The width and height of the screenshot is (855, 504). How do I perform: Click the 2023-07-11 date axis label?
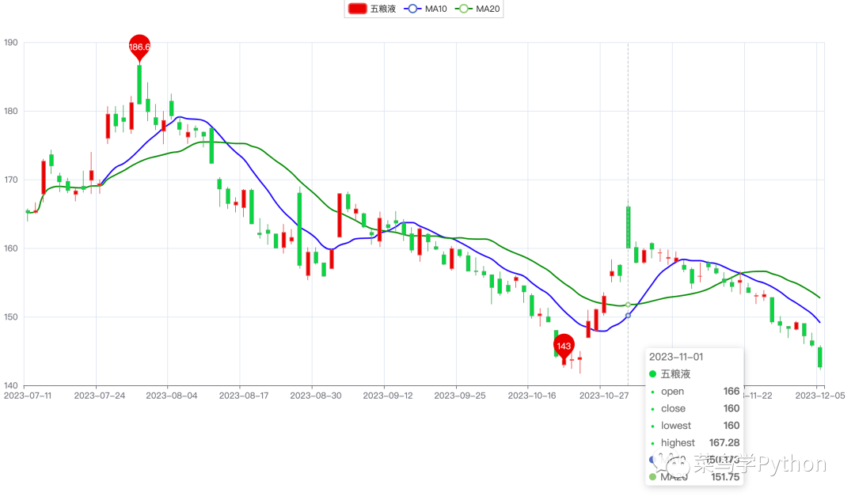(x=28, y=396)
